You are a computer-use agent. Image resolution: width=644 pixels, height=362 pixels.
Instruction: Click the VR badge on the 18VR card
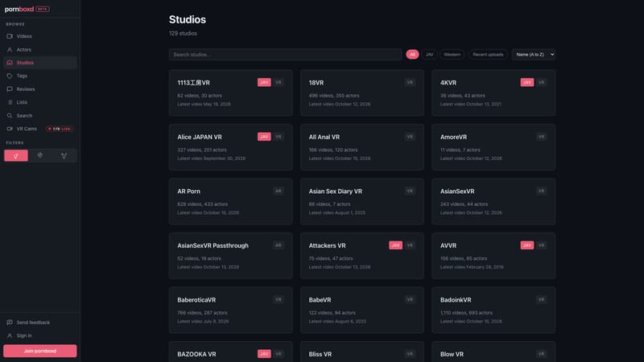[x=410, y=82]
